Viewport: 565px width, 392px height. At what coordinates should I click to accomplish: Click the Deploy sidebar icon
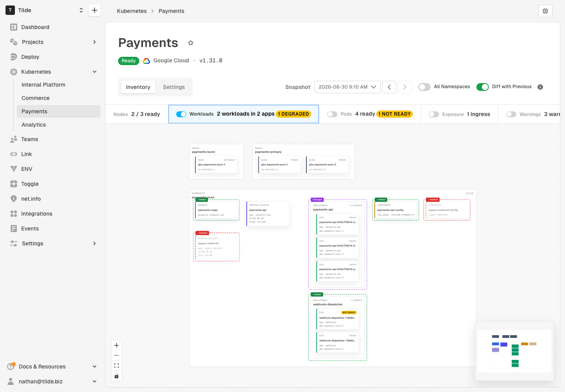coord(14,57)
